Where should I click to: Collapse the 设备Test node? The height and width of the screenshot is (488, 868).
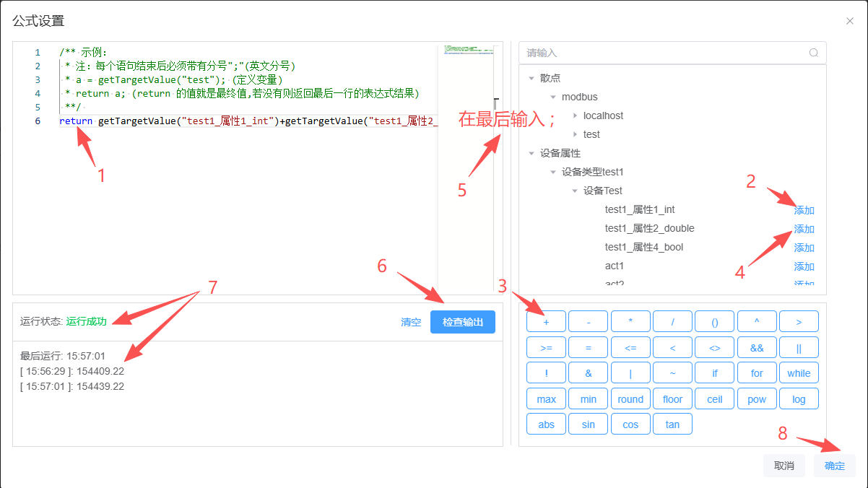pyautogui.click(x=575, y=191)
